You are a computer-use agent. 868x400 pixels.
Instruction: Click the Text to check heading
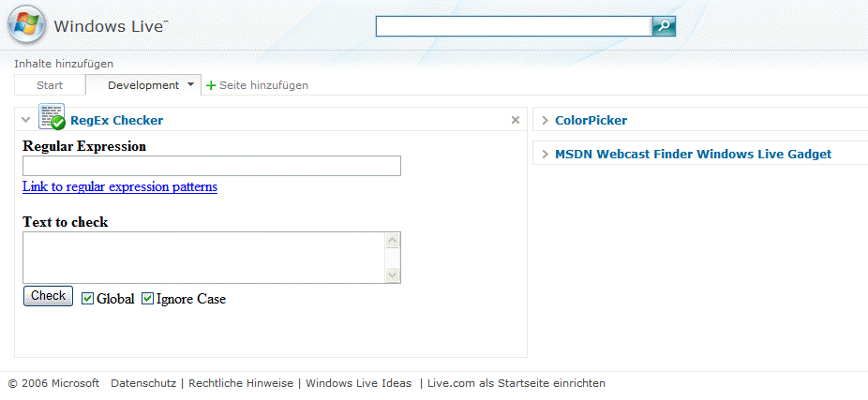pyautogui.click(x=66, y=222)
